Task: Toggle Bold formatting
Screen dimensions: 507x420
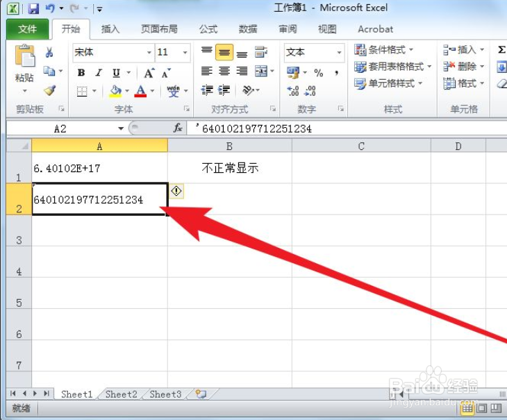Action: [81, 73]
